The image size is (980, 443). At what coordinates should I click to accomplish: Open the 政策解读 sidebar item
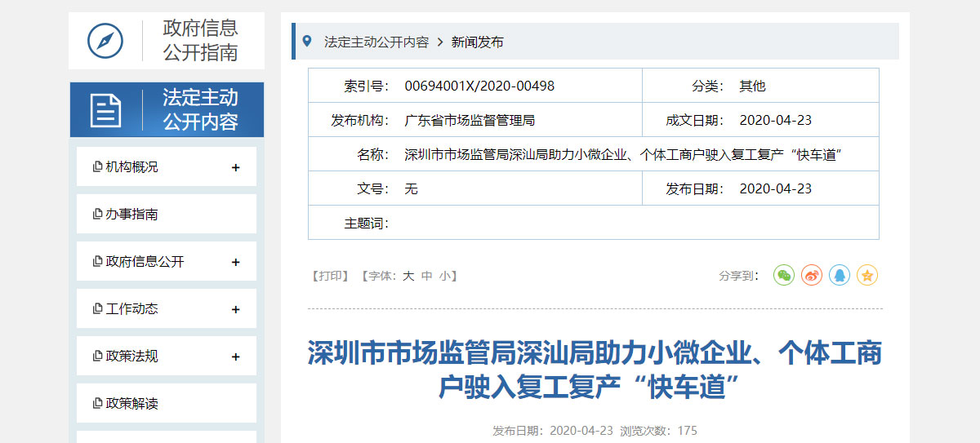[167, 403]
